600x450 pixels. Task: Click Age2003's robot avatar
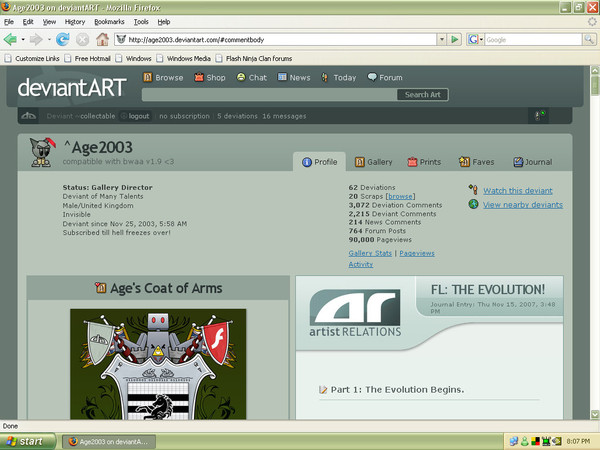tap(42, 152)
